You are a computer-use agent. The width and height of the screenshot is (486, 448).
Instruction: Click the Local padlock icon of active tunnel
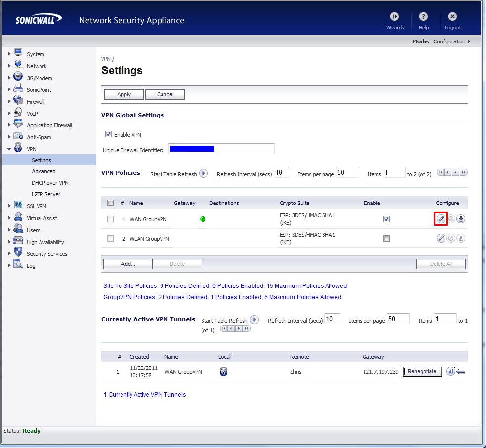pyautogui.click(x=223, y=371)
